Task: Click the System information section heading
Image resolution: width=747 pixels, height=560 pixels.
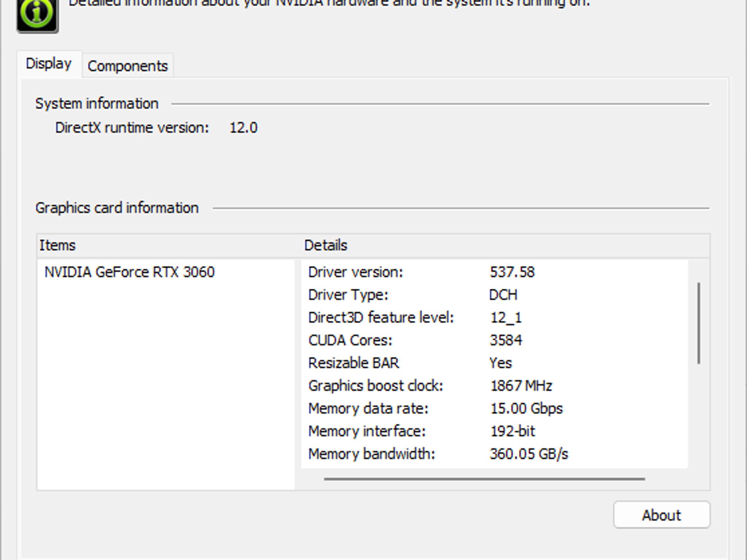Action: tap(97, 104)
